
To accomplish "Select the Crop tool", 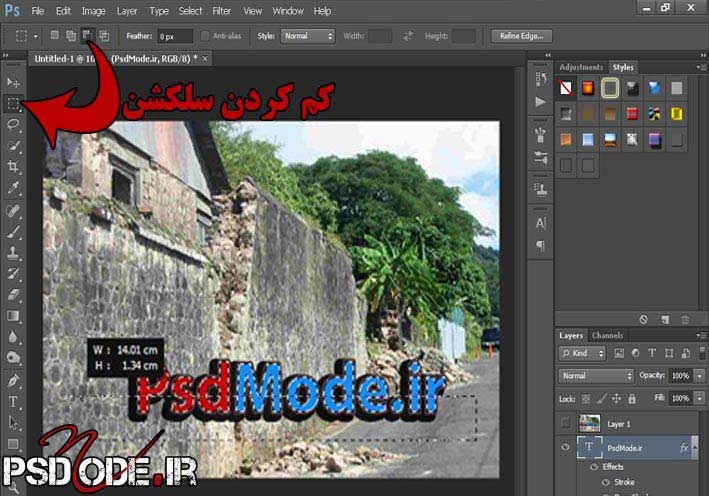I will [x=13, y=166].
